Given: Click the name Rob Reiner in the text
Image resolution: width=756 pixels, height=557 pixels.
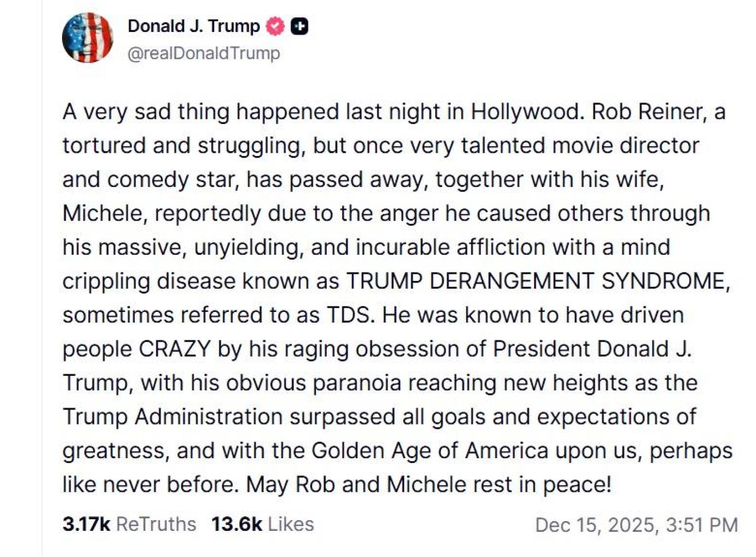Looking at the screenshot, I should pos(648,113).
